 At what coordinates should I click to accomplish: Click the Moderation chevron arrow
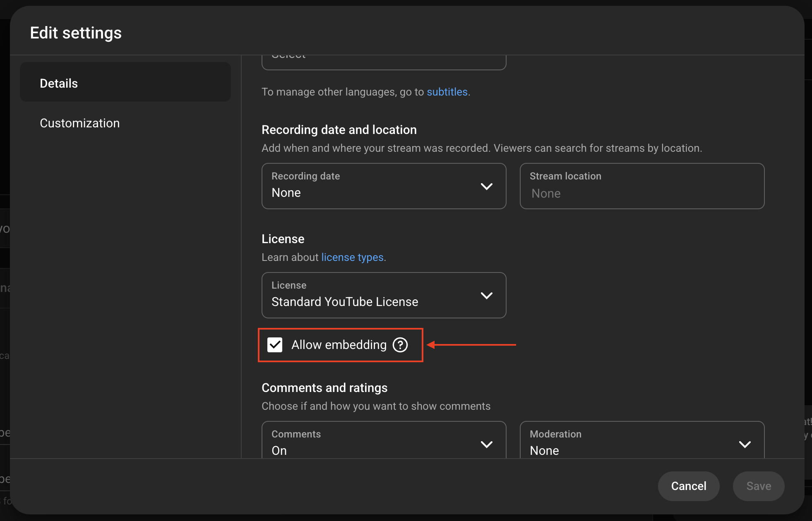tap(745, 445)
